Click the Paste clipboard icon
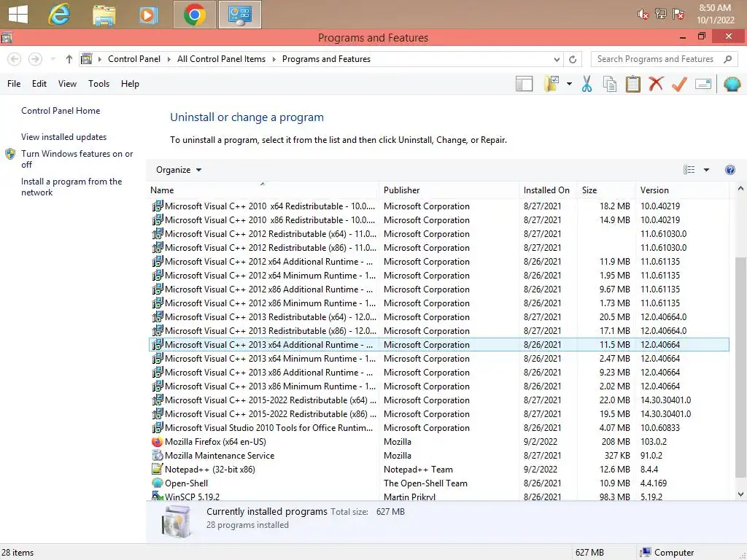The height and width of the screenshot is (560, 747). (x=632, y=84)
